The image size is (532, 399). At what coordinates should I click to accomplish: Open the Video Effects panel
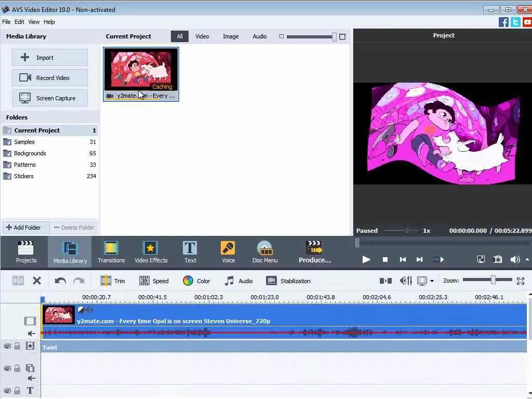pyautogui.click(x=151, y=252)
